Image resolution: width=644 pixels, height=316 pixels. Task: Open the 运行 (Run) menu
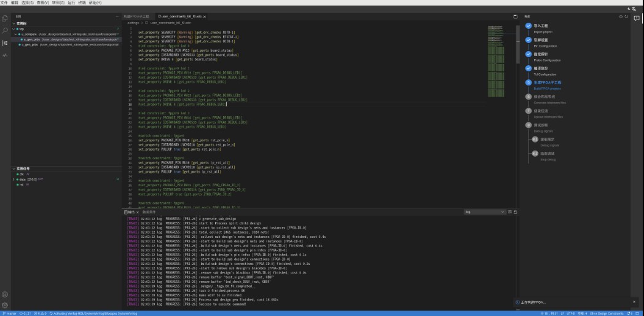coord(71,3)
